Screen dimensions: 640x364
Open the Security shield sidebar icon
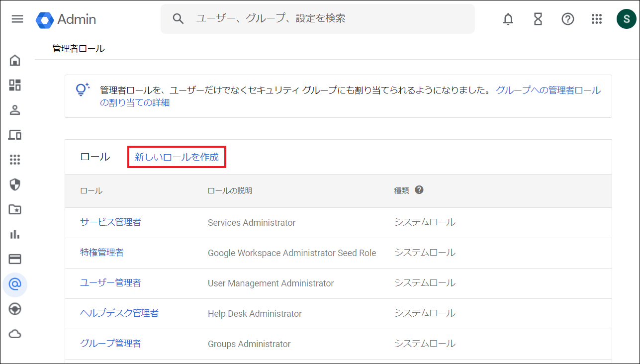[15, 185]
